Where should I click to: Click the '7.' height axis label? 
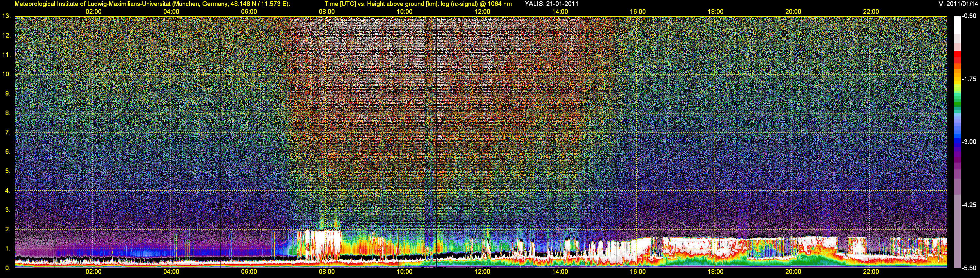coord(8,132)
